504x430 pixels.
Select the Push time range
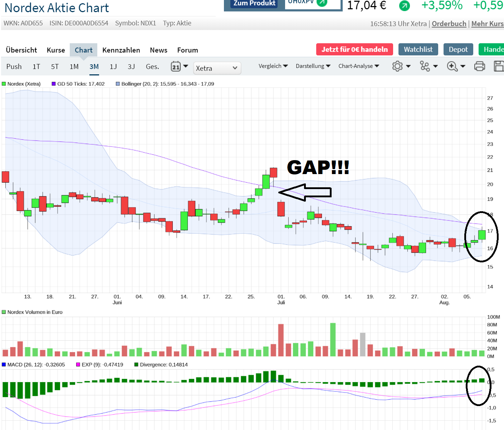14,66
